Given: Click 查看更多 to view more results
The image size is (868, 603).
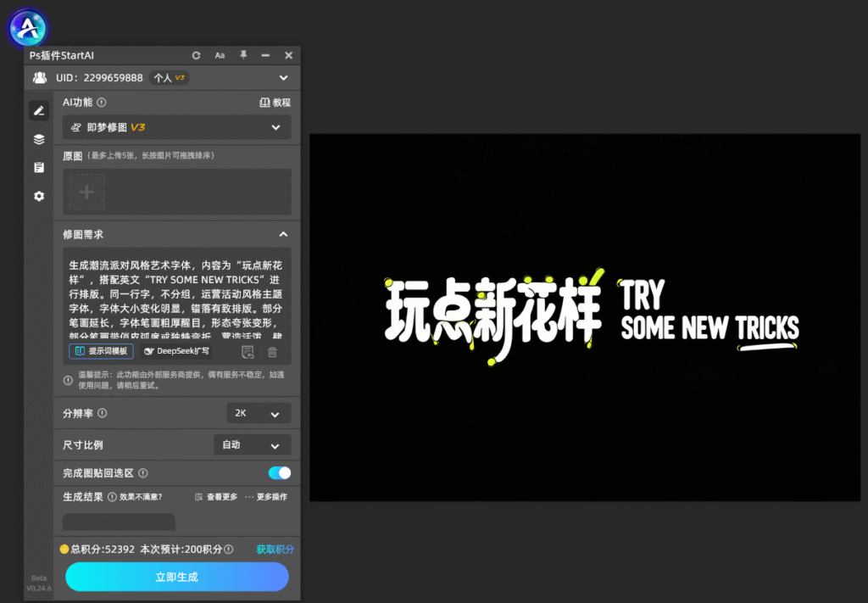Looking at the screenshot, I should coord(216,497).
